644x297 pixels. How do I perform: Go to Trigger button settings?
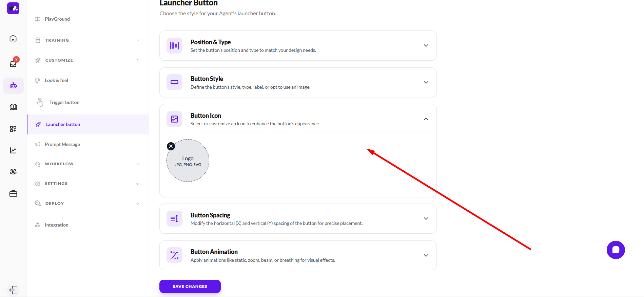(x=64, y=102)
